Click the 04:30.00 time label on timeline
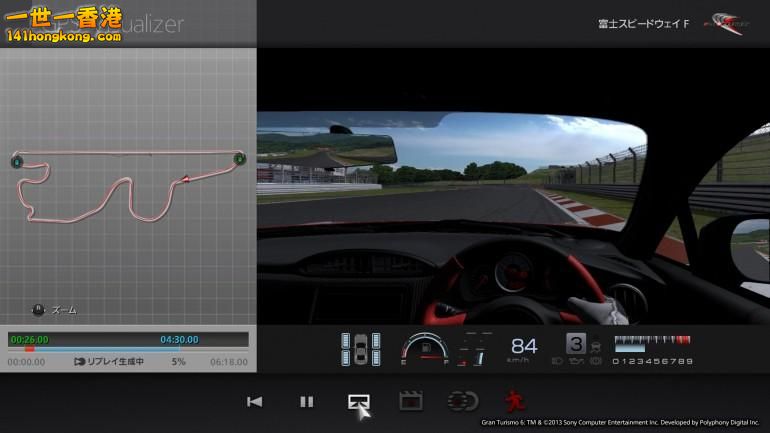The image size is (770, 433). click(x=180, y=339)
